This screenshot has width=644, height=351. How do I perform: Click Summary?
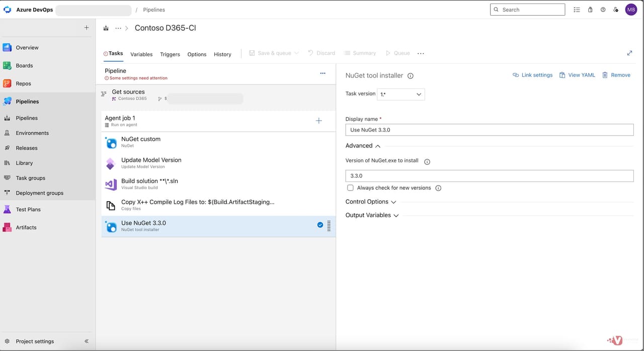coord(360,53)
